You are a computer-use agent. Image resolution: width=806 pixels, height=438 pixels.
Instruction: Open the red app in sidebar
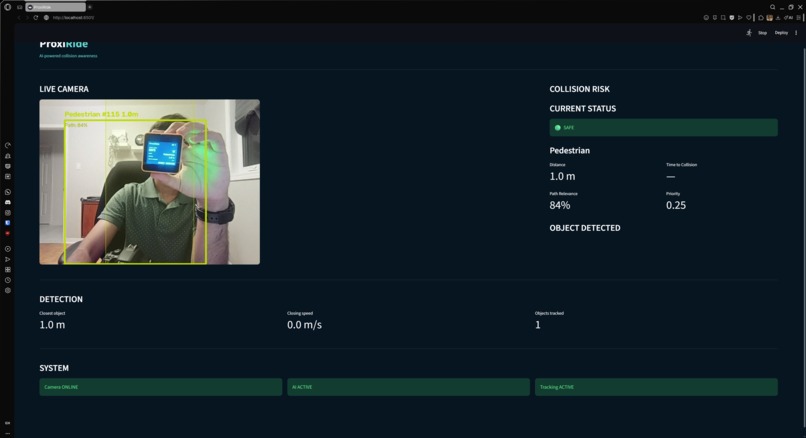point(8,233)
